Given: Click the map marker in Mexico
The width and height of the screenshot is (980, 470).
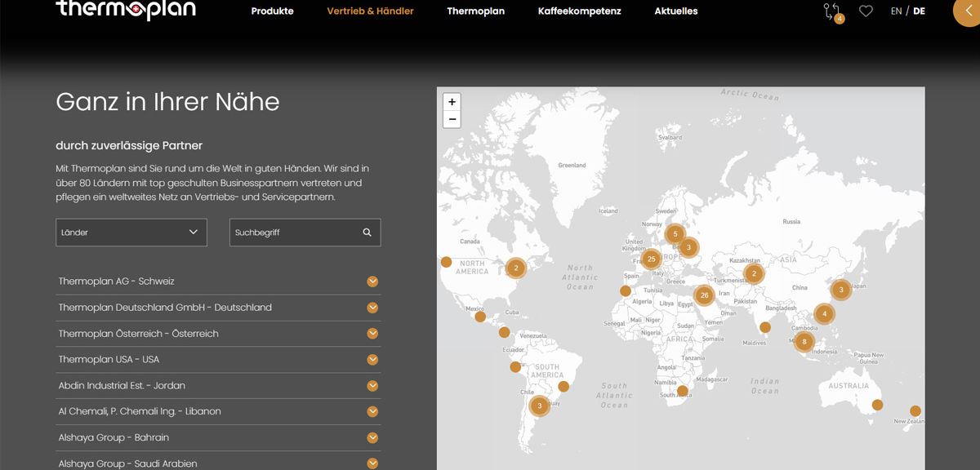Looking at the screenshot, I should point(480,317).
